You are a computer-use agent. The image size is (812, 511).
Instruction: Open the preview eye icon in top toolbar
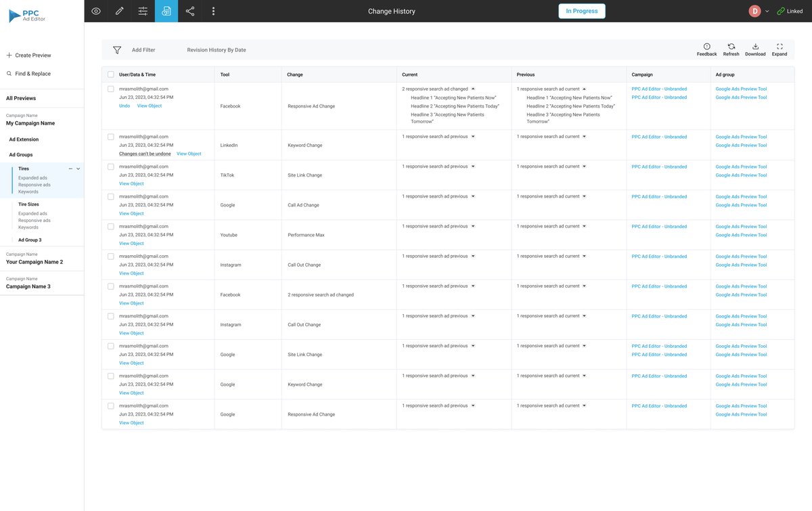pos(96,11)
